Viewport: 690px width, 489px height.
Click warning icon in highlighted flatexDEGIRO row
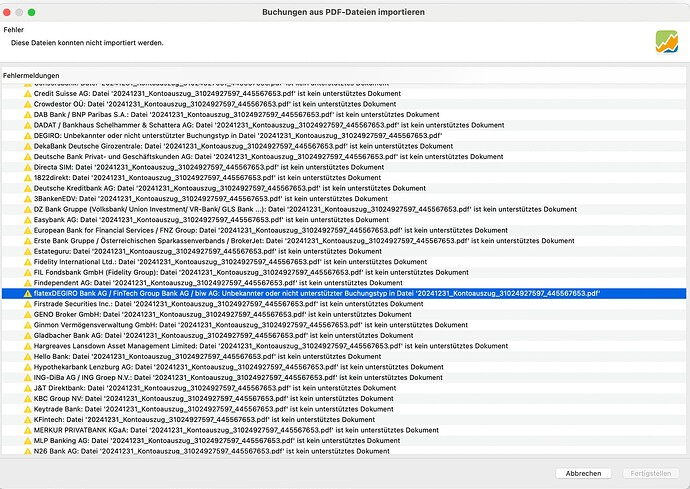pyautogui.click(x=28, y=294)
